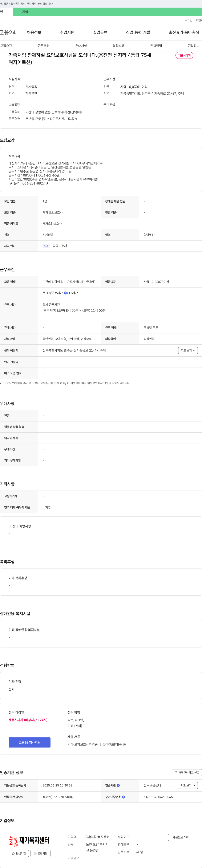The height and width of the screenshot is (868, 202).
Task: Click 정수연(063-270-9004) contact text
Action: [58, 797]
